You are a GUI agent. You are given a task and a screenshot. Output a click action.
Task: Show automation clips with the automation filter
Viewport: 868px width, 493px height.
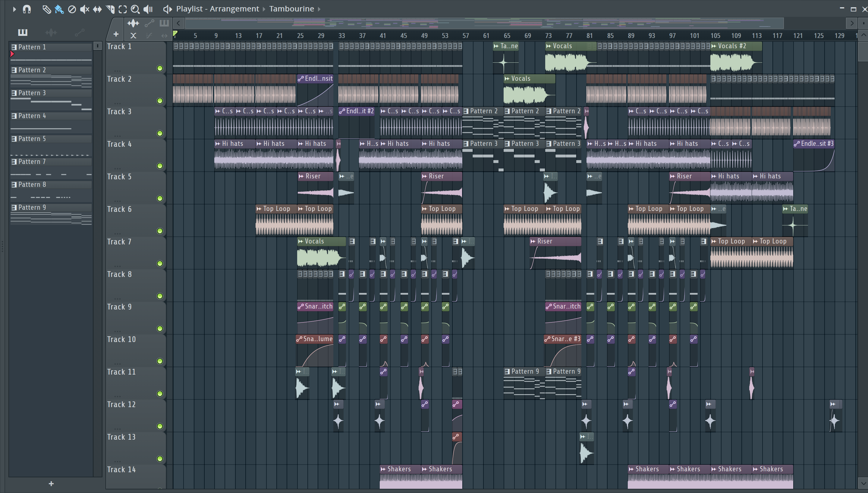click(x=80, y=32)
